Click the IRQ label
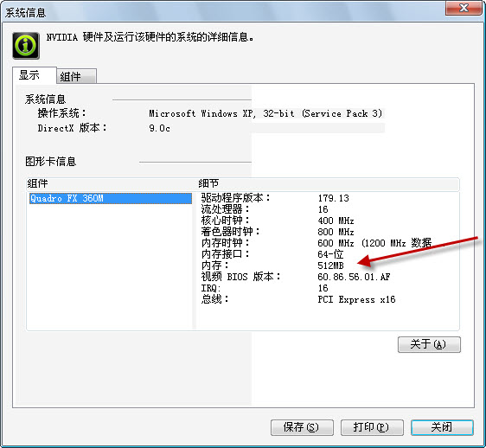Viewport: 486px width, 448px height. click(x=211, y=288)
